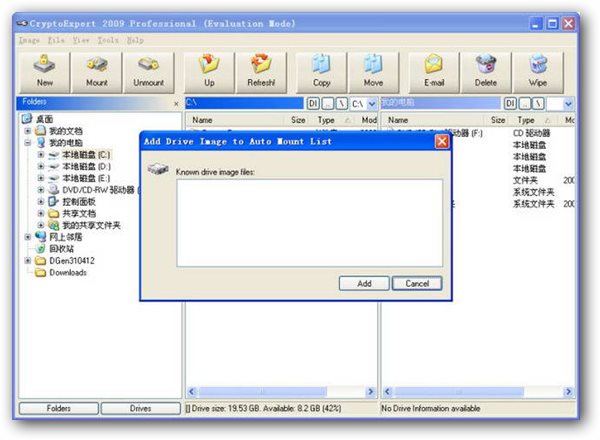600x440 pixels.
Task: Close the Add Drive Image dialog
Action: point(442,142)
